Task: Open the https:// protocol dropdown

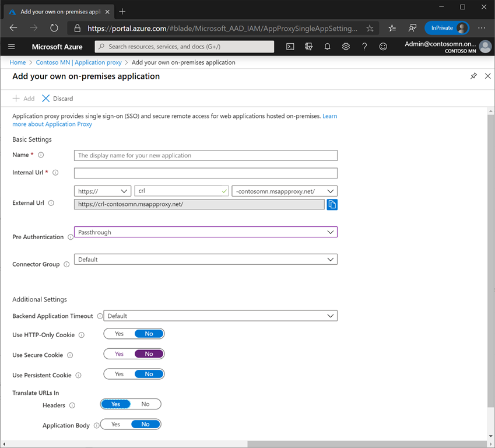Action: point(103,191)
